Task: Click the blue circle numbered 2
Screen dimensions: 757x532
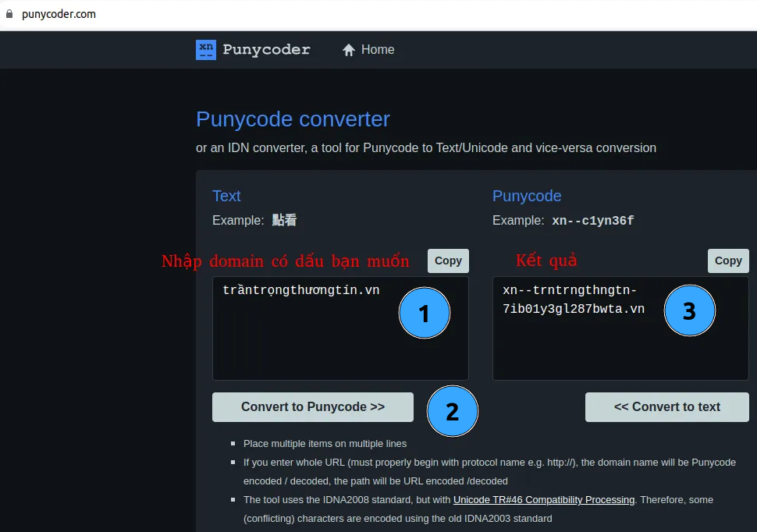Action: 452,411
